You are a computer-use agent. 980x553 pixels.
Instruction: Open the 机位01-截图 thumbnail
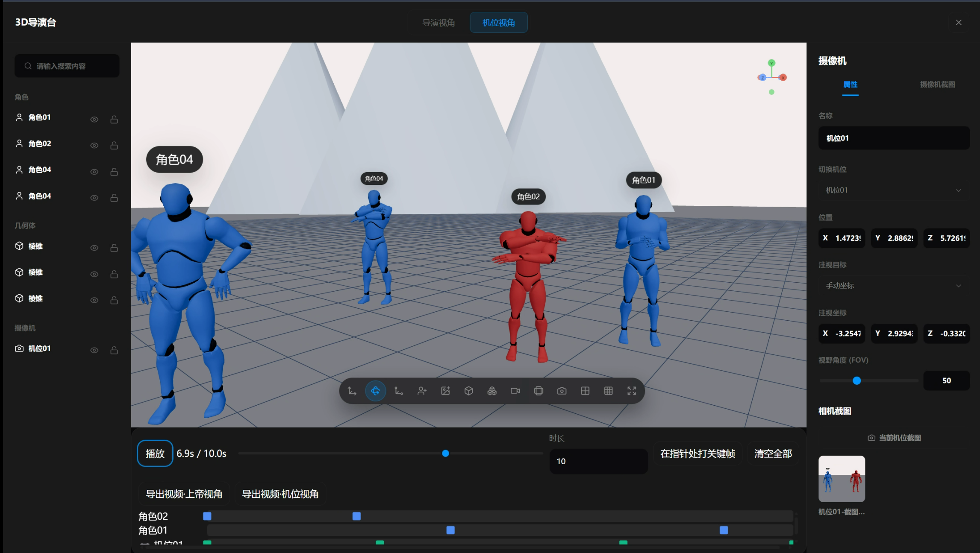pos(842,479)
